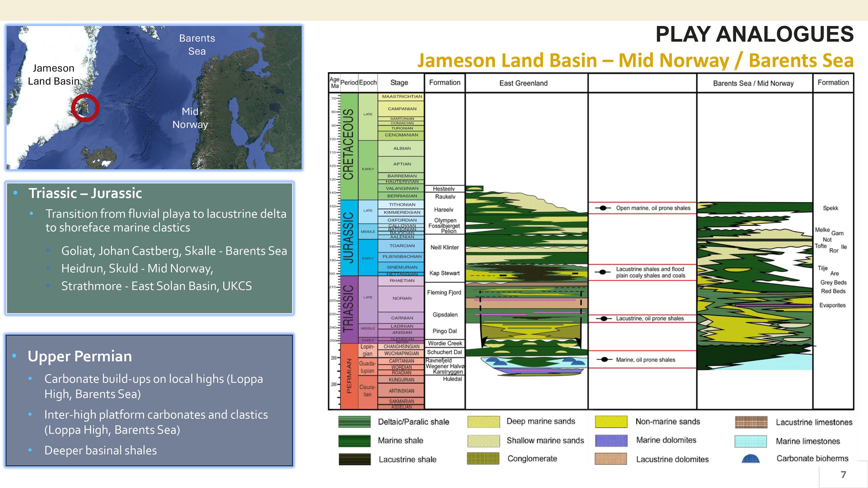Screen dimensions: 868x488
Task: Click the Carbonate bioherms legend icon
Action: pos(751,459)
